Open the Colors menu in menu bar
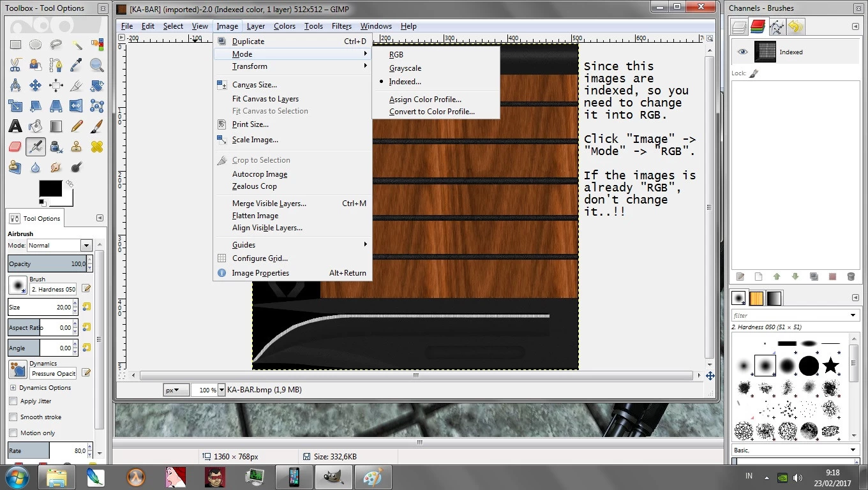Screen dimensions: 868x490 tap(285, 26)
